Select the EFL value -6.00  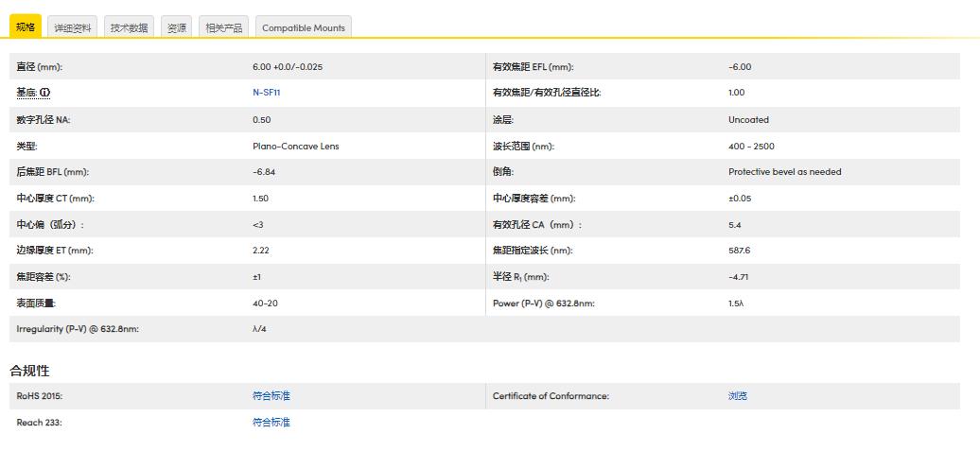coord(740,67)
